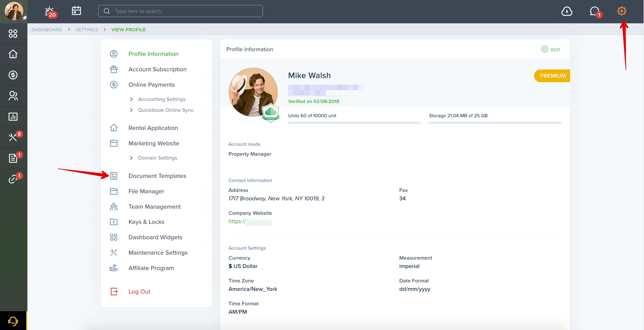Expand the Accounting Settings chevron
The height and width of the screenshot is (330, 644).
[x=131, y=99]
